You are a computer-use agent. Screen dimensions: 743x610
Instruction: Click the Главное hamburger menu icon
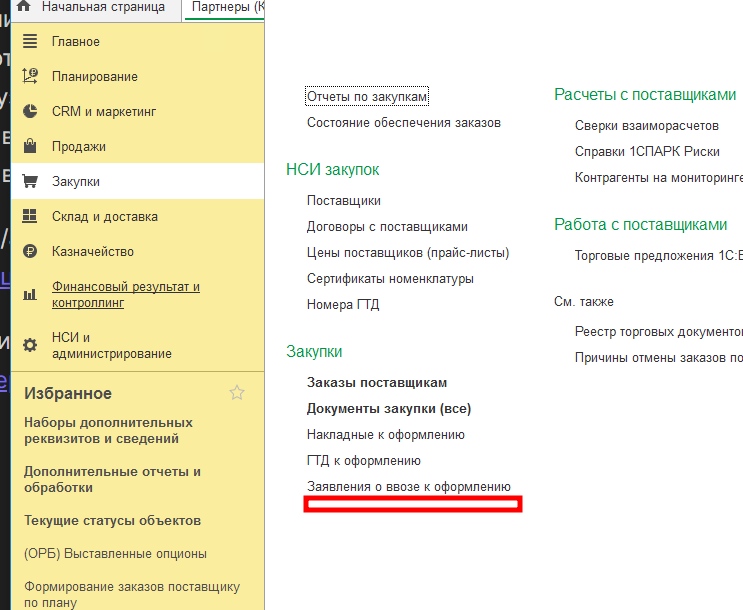click(x=30, y=42)
